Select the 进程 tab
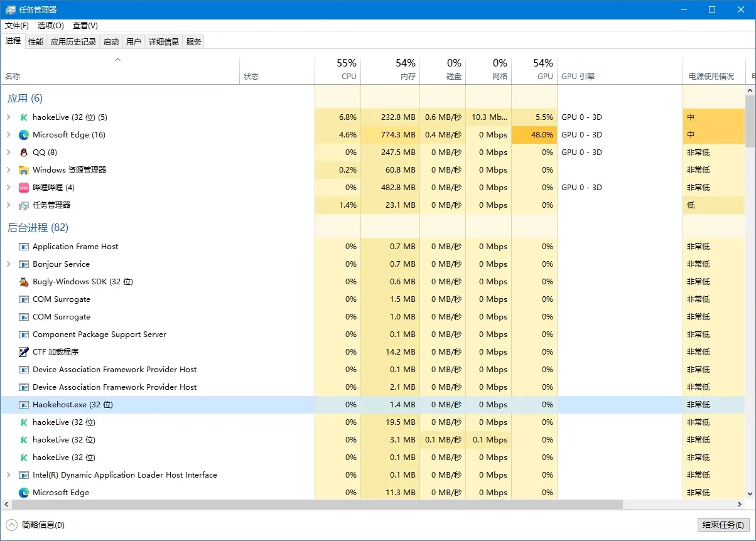This screenshot has width=756, height=541. (13, 41)
